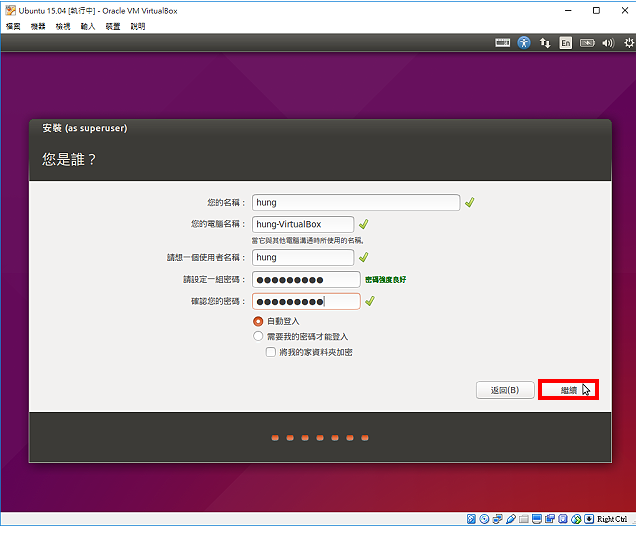Select 需要我的密碼才能登入 radio option
Screen dimensions: 636x538
[x=258, y=336]
